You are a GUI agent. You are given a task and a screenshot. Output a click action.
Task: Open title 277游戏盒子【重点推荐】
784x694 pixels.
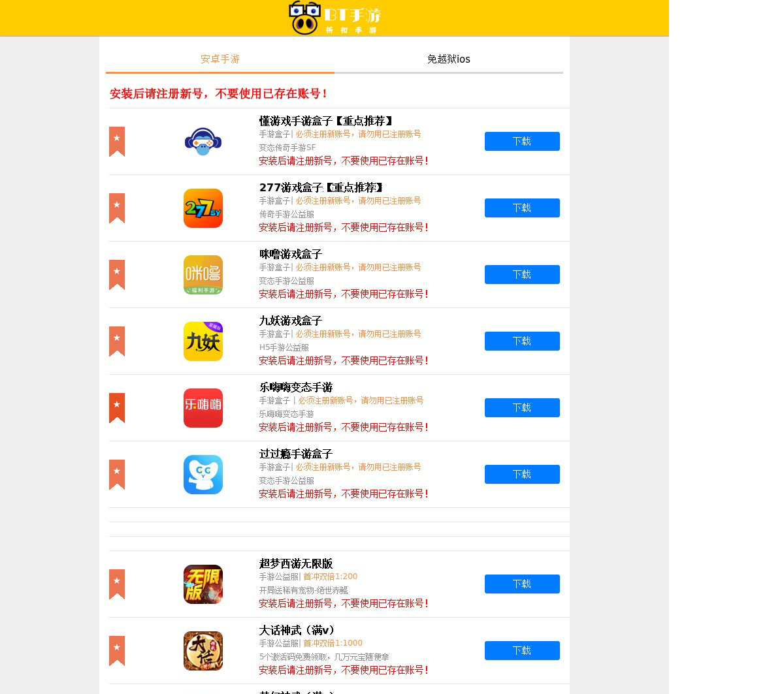[x=322, y=187]
